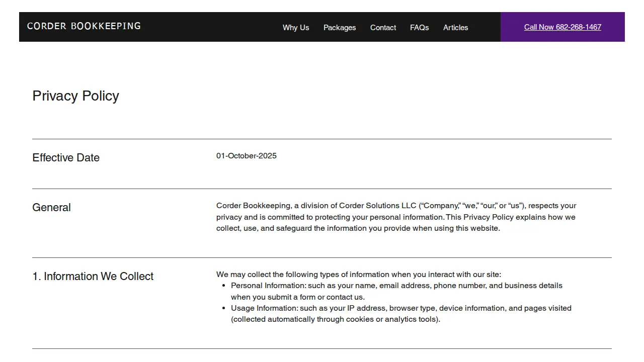Navigate to Articles
Viewport: 644px width, 362px height.
tap(456, 28)
